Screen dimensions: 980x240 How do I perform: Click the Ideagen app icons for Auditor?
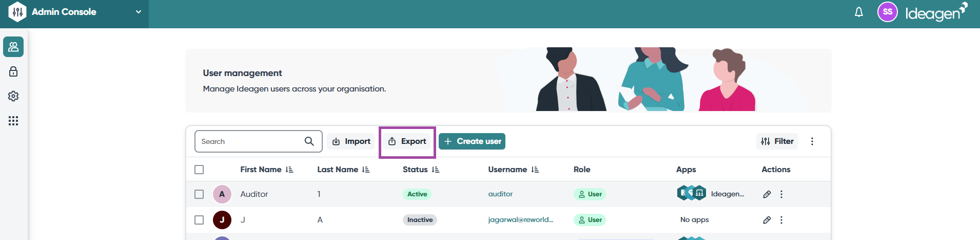point(692,193)
